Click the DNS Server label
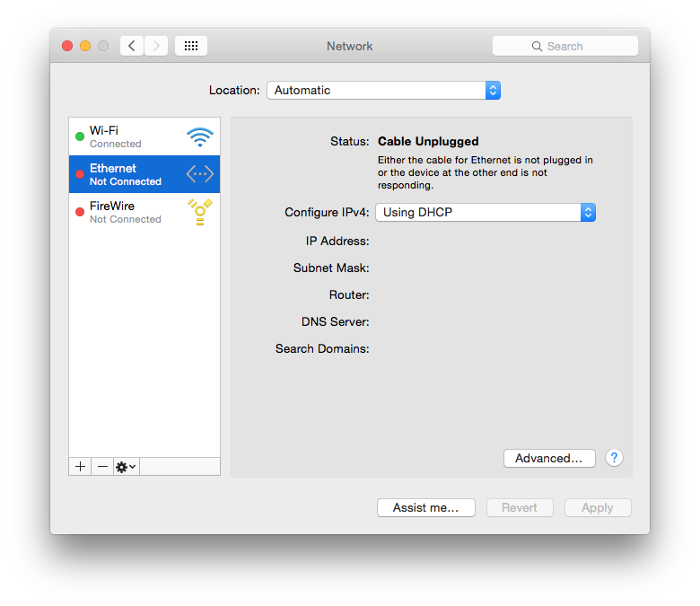 [x=336, y=322]
